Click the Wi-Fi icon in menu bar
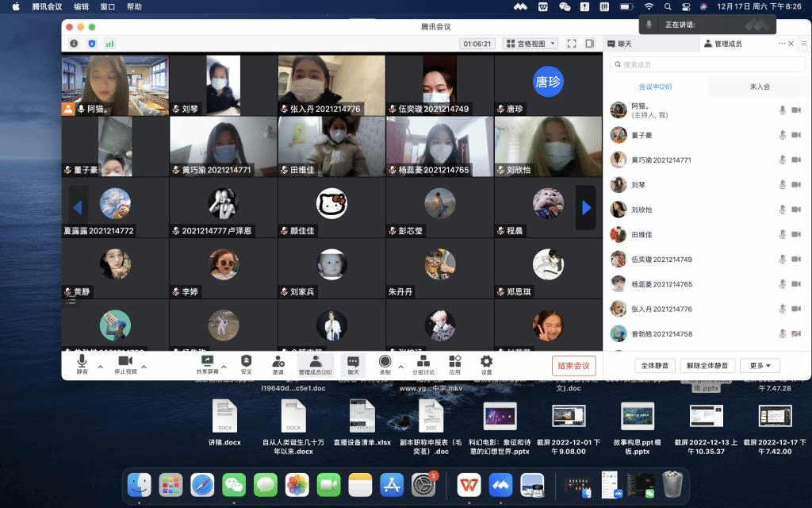This screenshot has width=812, height=508. point(649,6)
